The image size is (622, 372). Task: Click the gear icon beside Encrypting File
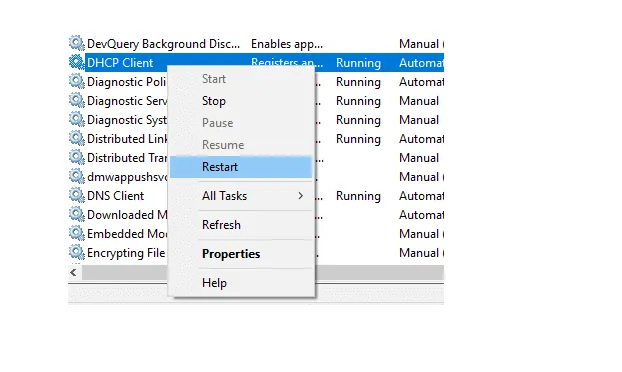click(77, 253)
